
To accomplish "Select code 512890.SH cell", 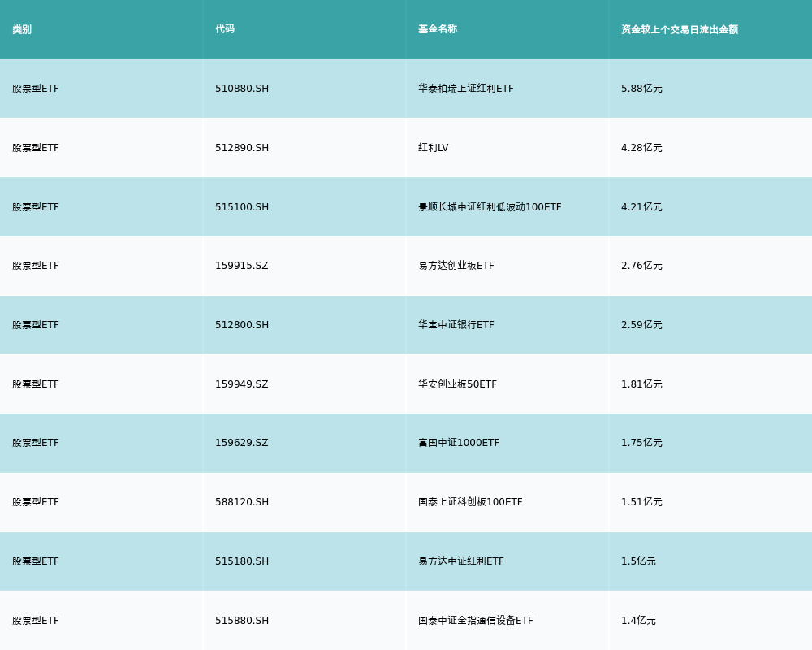I will [242, 148].
